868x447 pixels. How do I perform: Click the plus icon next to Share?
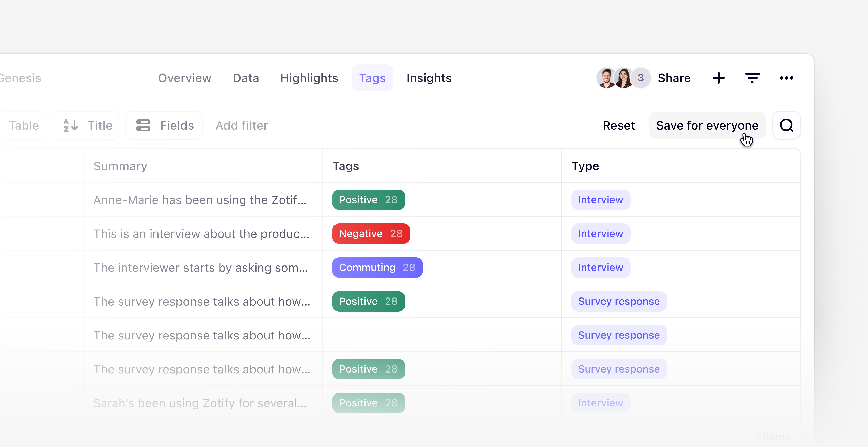point(719,78)
